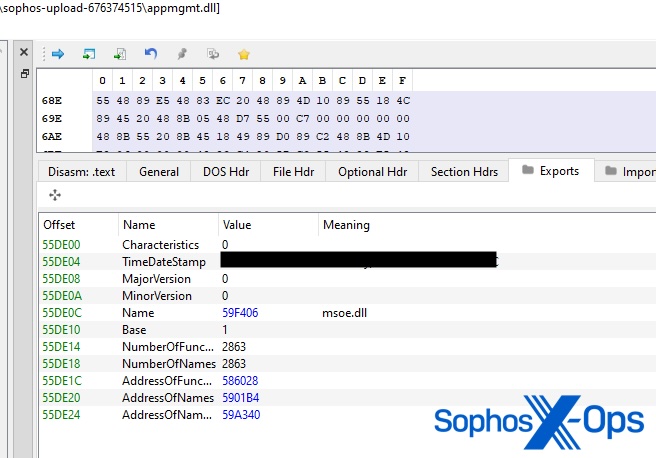The width and height of the screenshot is (656, 458).
Task: Select the Optional Hdr tab
Action: [x=374, y=171]
